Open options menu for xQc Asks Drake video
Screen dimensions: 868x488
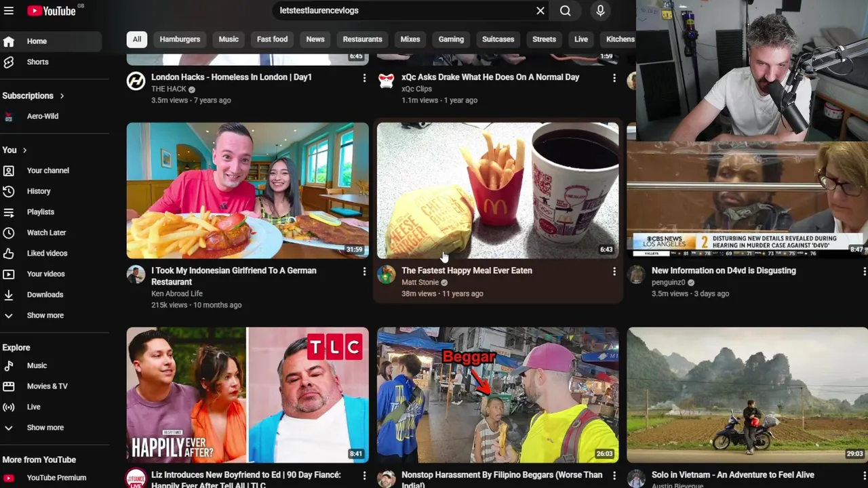point(614,79)
